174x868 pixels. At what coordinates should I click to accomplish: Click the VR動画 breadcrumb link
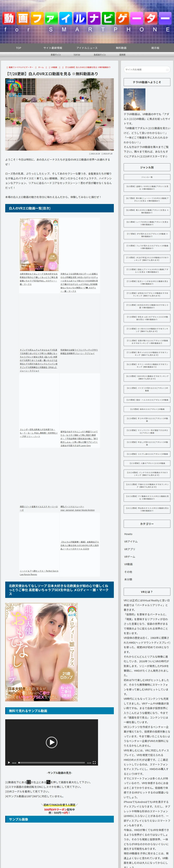[x=54, y=67]
